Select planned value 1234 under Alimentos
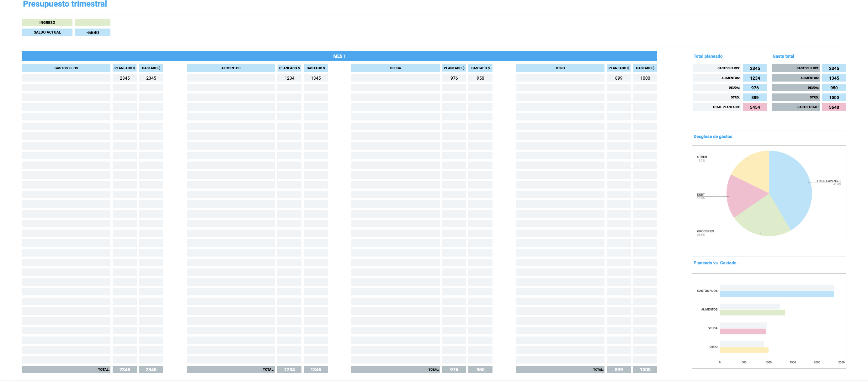 290,78
